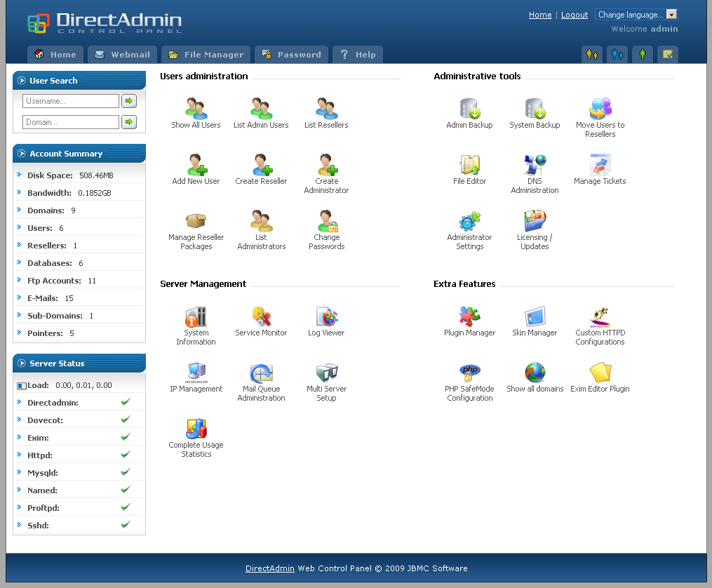The height and width of the screenshot is (588, 712).
Task: Click the Load indicator icon in Server Status
Action: pyautogui.click(x=21, y=385)
